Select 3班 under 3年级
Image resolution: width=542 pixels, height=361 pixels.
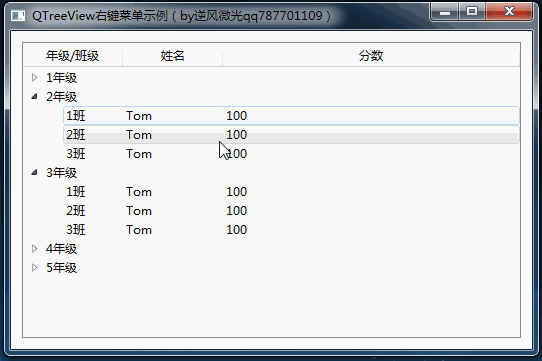point(76,230)
